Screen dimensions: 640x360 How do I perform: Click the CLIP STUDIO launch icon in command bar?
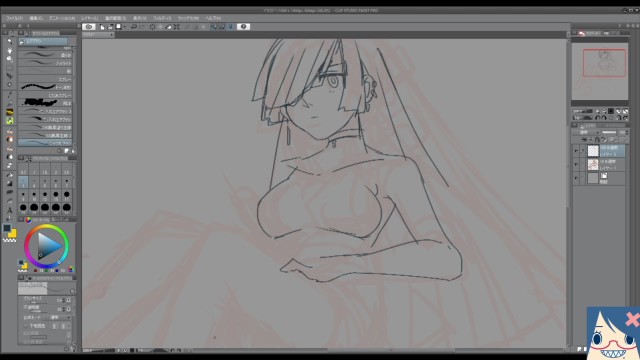pos(89,27)
